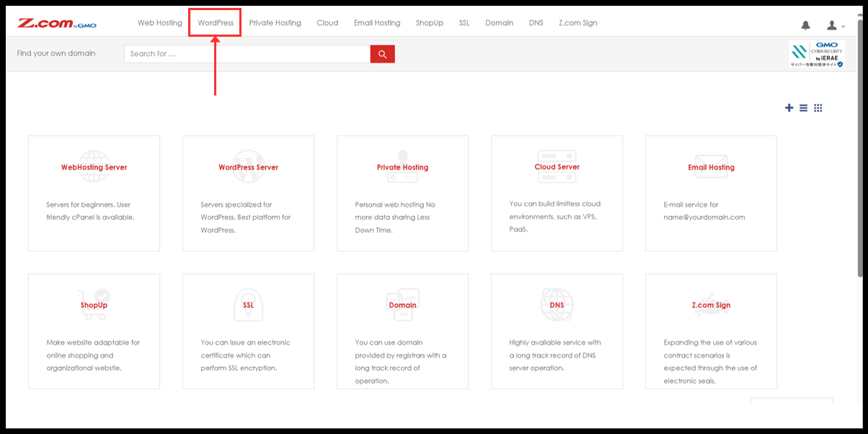
Task: Click 'Make website adaptable' description text
Action: 94,355
